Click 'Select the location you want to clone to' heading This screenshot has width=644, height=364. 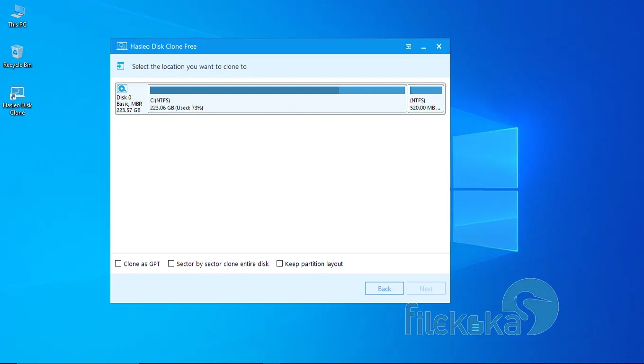tap(189, 67)
